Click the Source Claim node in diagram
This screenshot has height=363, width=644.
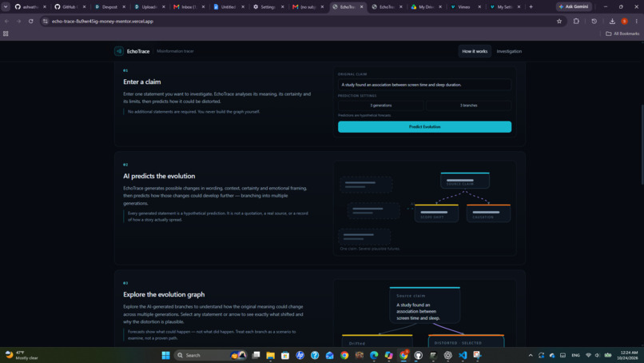(x=464, y=181)
